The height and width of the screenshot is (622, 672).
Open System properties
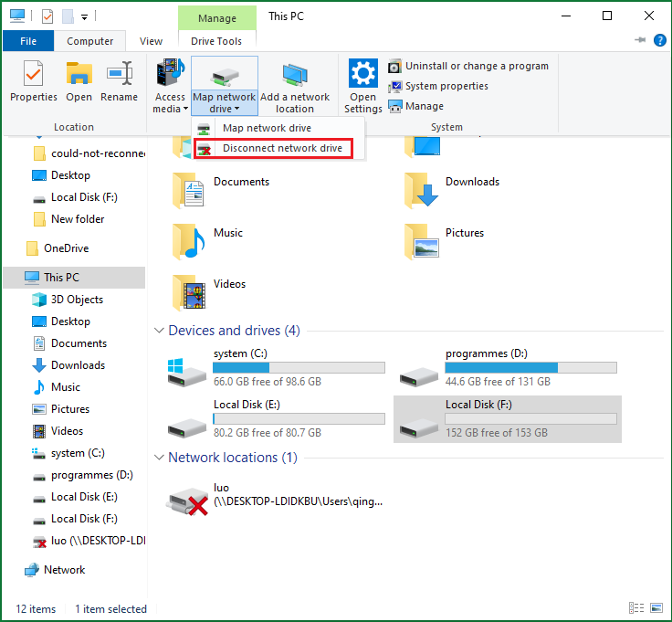446,86
